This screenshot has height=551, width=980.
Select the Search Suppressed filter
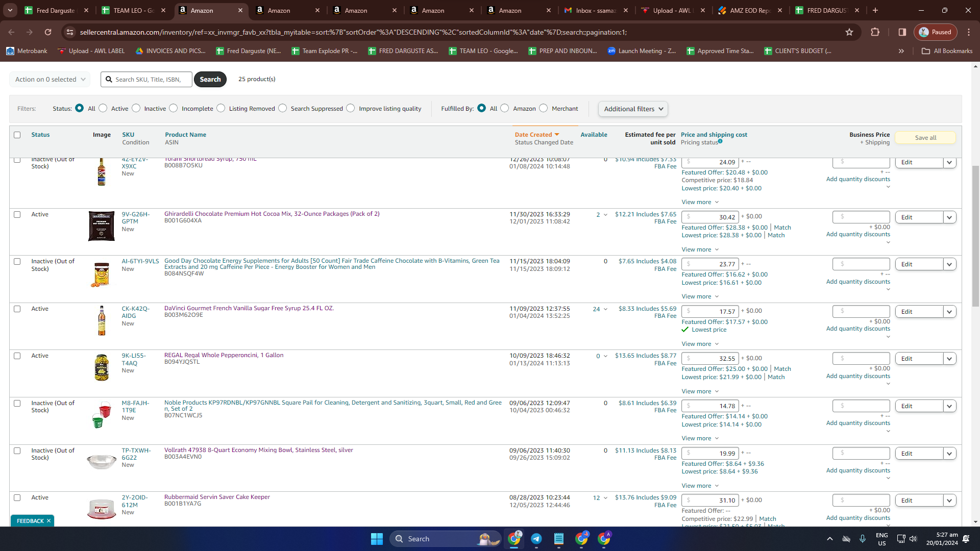[x=283, y=108]
